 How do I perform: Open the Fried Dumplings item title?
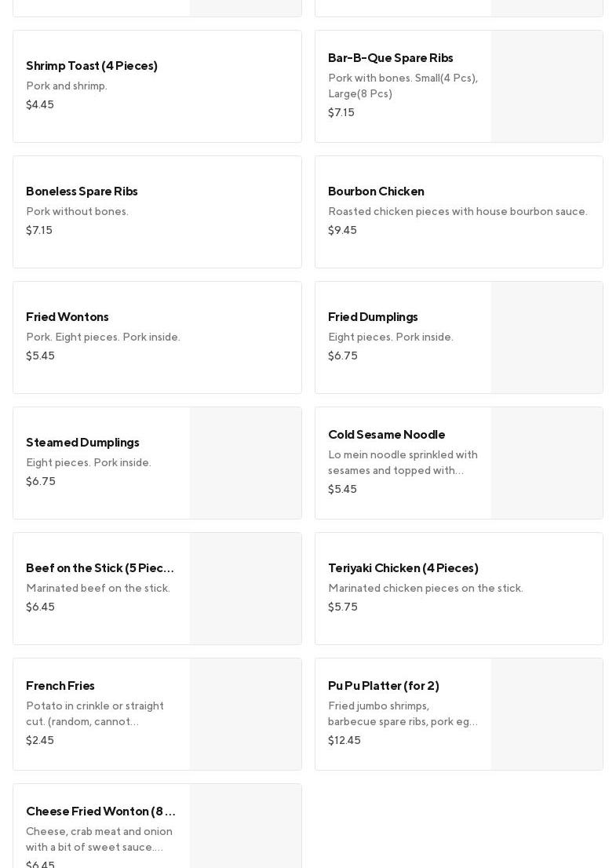click(x=373, y=317)
